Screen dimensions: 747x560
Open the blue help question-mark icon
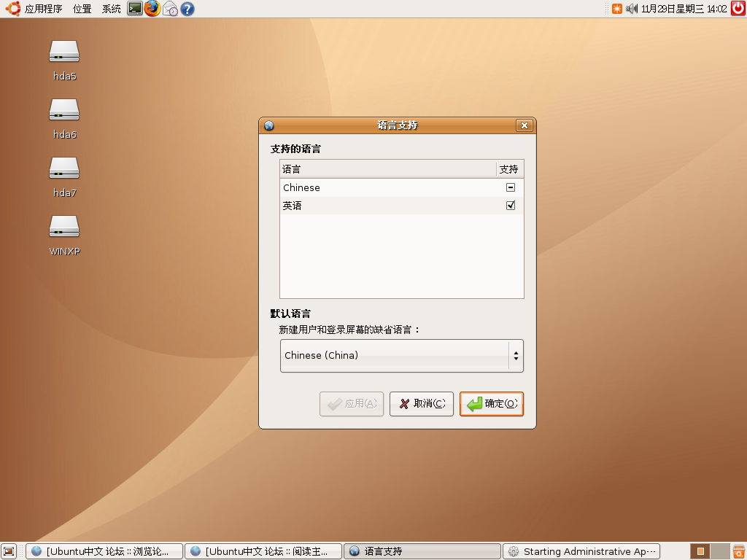[x=187, y=9]
